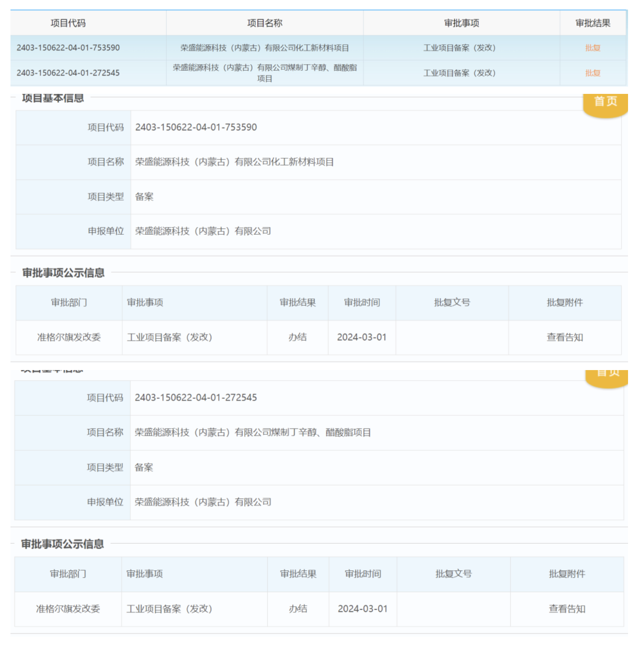Click 批复文号 header in first approval table
Image resolution: width=644 pixels, height=649 pixels.
(452, 303)
